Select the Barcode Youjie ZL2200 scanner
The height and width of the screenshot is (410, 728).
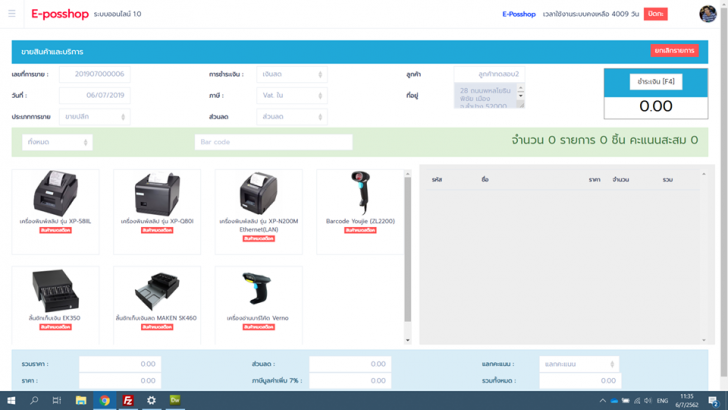coord(360,212)
